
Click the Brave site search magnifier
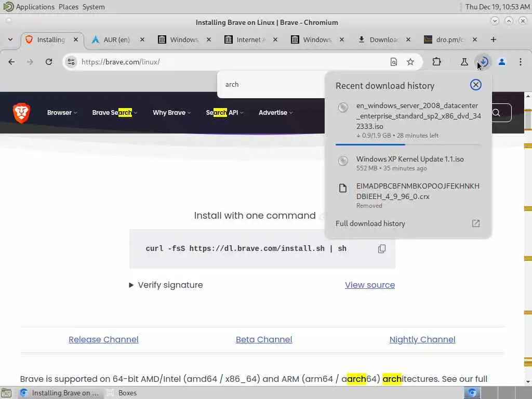pos(496,113)
